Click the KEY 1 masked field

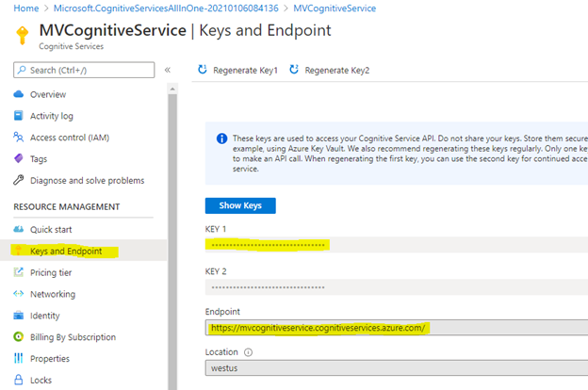click(397, 245)
